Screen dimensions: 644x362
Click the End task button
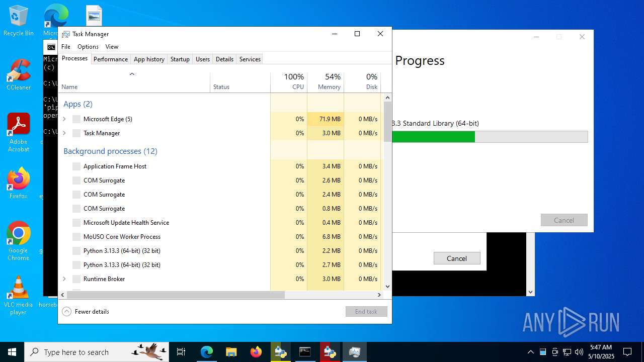366,312
